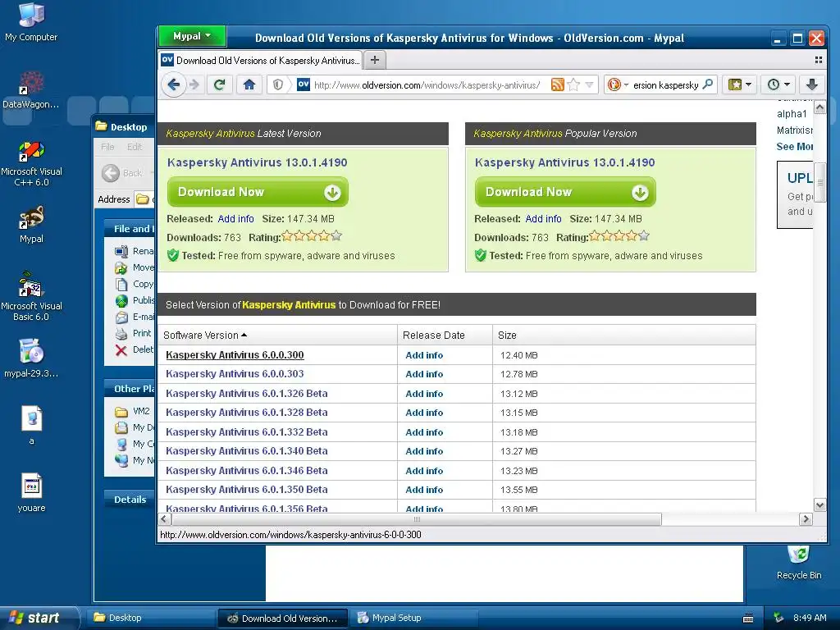Click Print task icon in Desktop window
Screen dimensions: 840x630
121,333
